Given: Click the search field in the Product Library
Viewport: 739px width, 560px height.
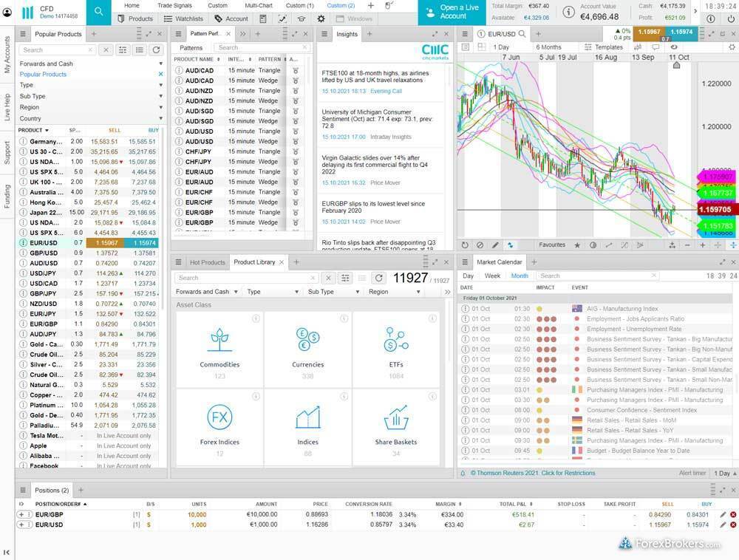Looking at the screenshot, I should coord(244,278).
